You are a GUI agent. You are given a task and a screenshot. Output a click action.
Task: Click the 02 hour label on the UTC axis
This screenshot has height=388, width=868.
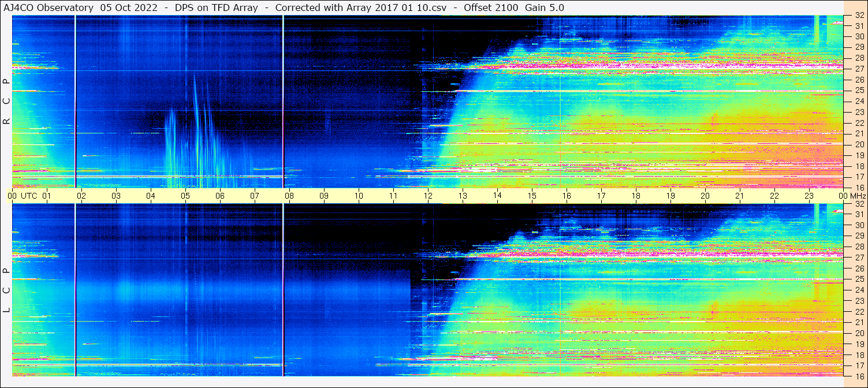coord(81,196)
